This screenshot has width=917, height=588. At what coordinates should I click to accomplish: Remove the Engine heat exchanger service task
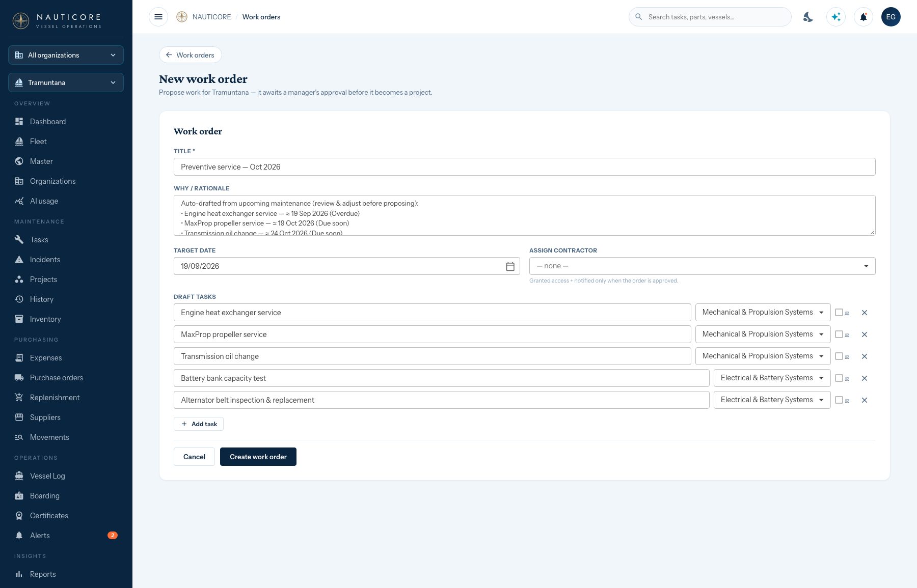865,313
